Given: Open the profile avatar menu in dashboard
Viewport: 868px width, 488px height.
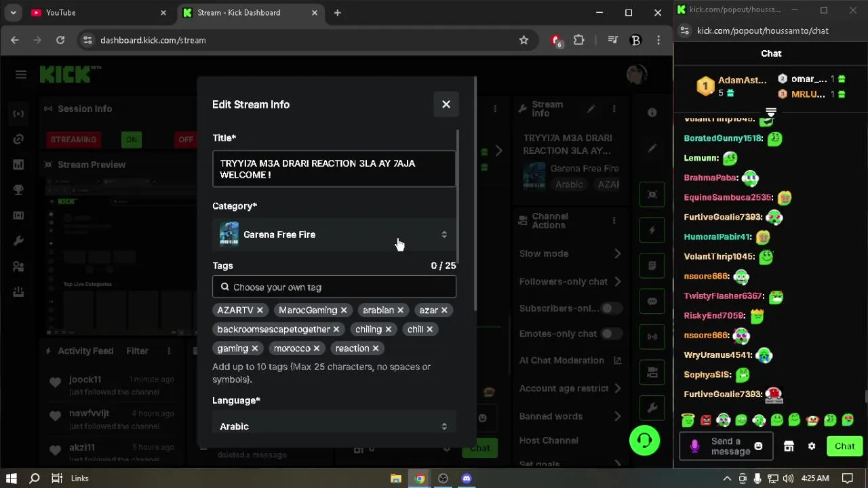Looking at the screenshot, I should pyautogui.click(x=637, y=75).
